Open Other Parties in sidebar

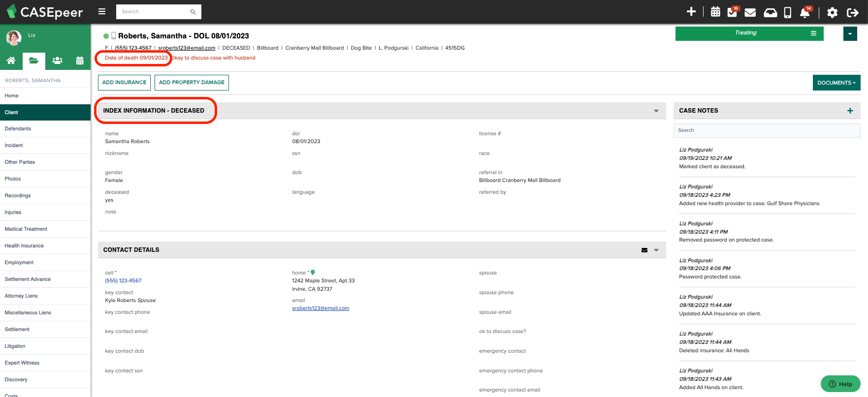45,162
